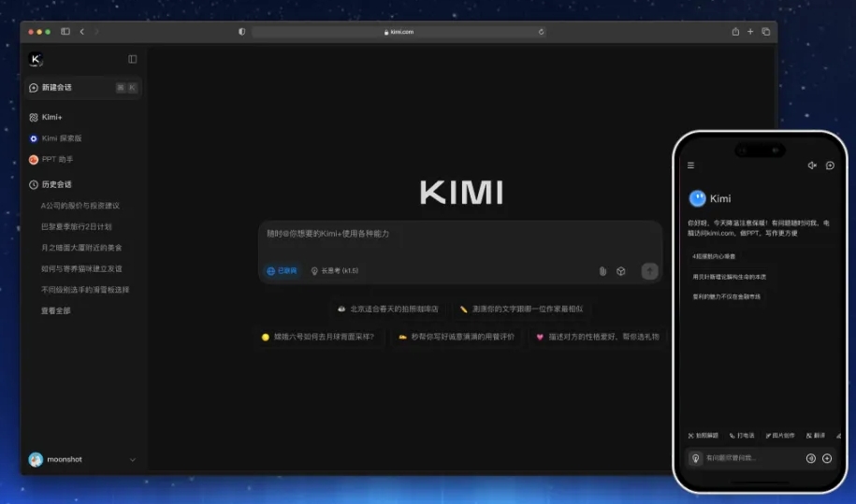Show Safari tab overview icon
This screenshot has height=504, width=856.
766,32
